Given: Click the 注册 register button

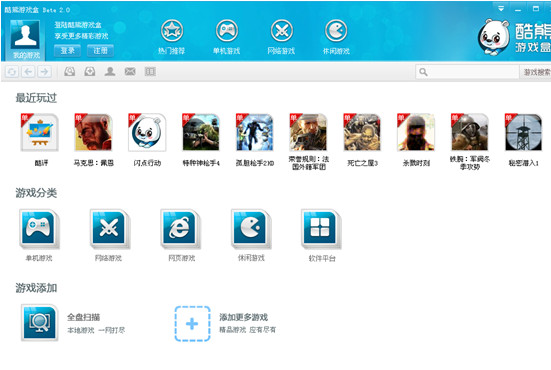Looking at the screenshot, I should point(100,51).
